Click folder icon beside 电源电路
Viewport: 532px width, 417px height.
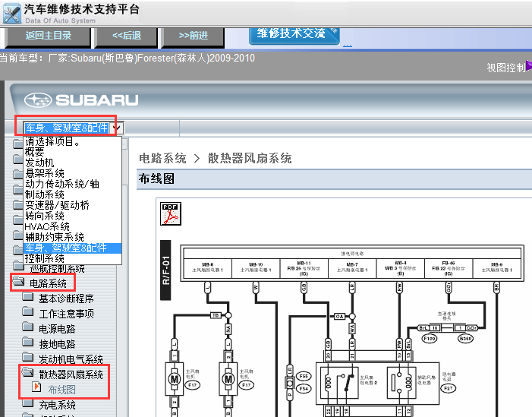[x=28, y=327]
